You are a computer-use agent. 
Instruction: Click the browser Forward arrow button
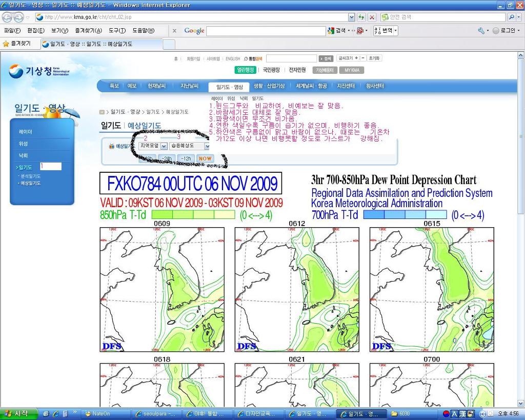pos(18,17)
